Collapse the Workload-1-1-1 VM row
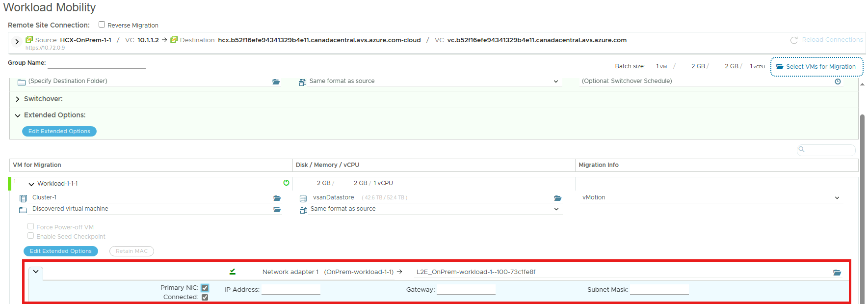The width and height of the screenshot is (868, 304). coord(31,184)
